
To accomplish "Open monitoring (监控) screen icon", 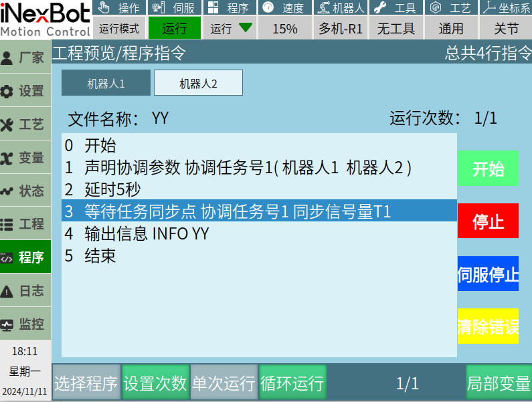I will [x=7, y=325].
